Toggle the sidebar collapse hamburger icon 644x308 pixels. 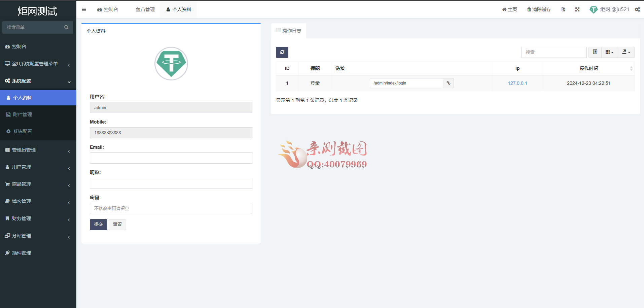point(84,9)
